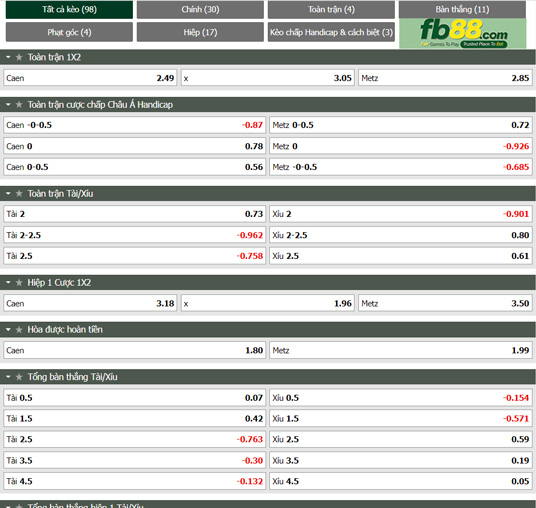Open Kèo chấp Handicap & cách biệt (3) tab

331,32
